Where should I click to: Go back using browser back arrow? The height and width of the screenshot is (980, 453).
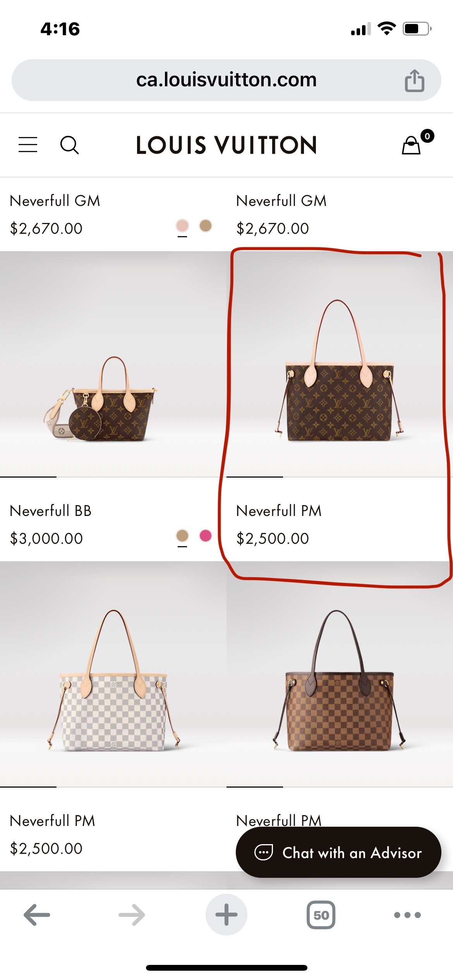pos(37,915)
